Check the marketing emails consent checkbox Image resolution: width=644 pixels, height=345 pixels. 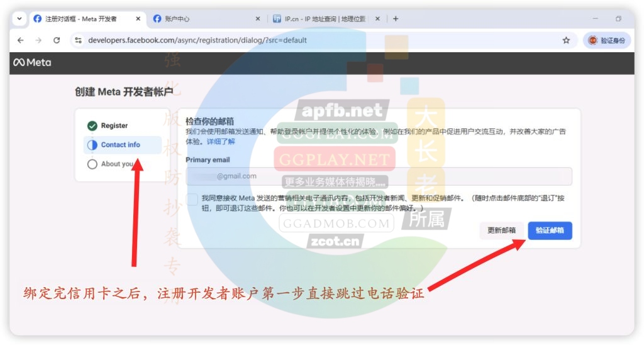tap(192, 198)
